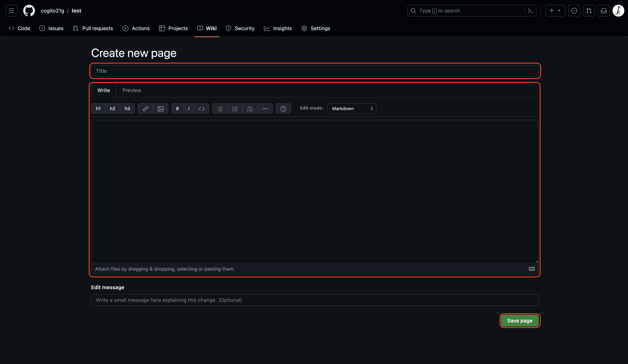Expand the plus create-new dropdown

(x=555, y=11)
